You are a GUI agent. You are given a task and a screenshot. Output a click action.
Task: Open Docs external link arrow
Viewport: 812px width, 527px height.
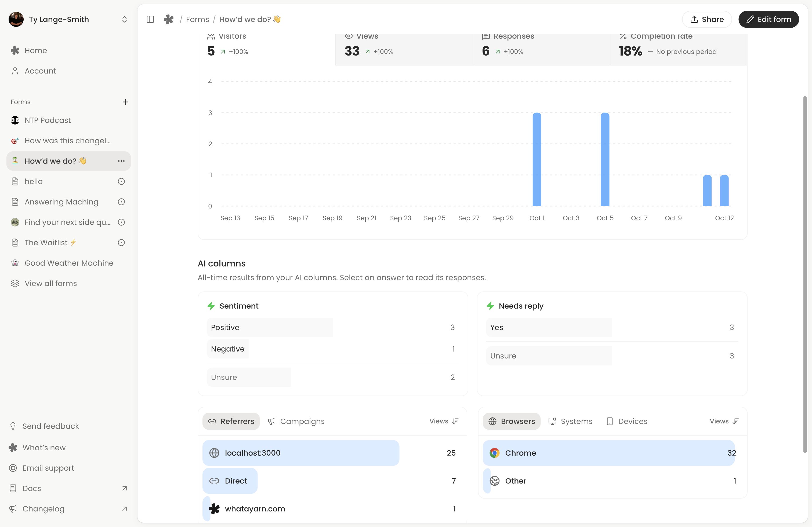(x=125, y=488)
